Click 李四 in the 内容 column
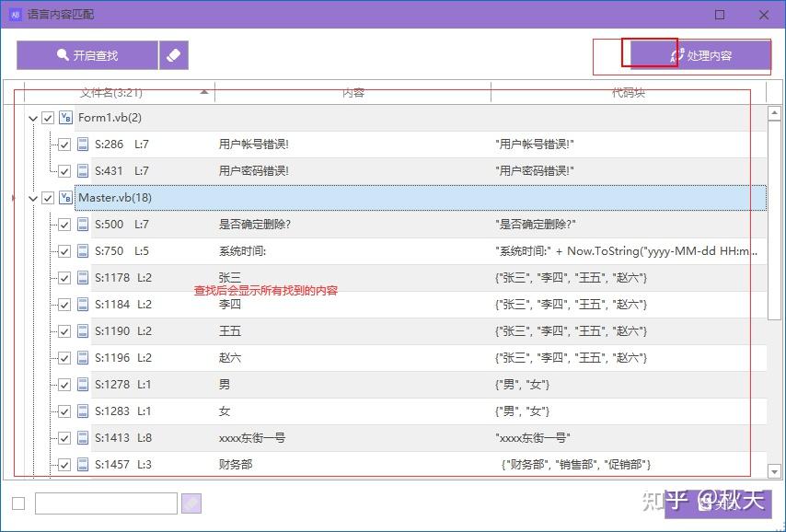The image size is (786, 532). coord(230,305)
